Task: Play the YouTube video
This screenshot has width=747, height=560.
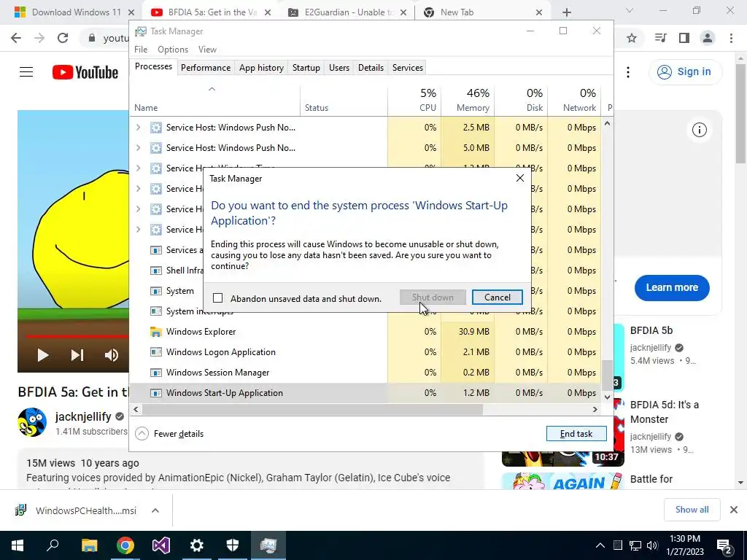Action: (42, 355)
